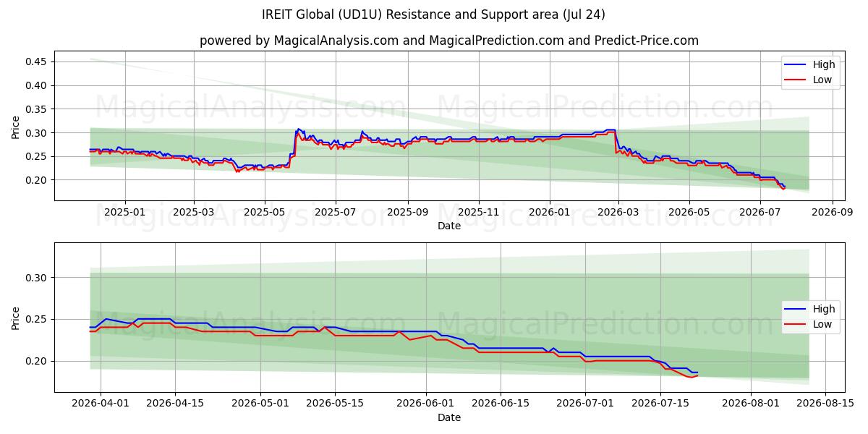868x434 pixels.
Task: Click the '2026-05-15' x-axis label in the bottom chart
Action: coord(335,404)
